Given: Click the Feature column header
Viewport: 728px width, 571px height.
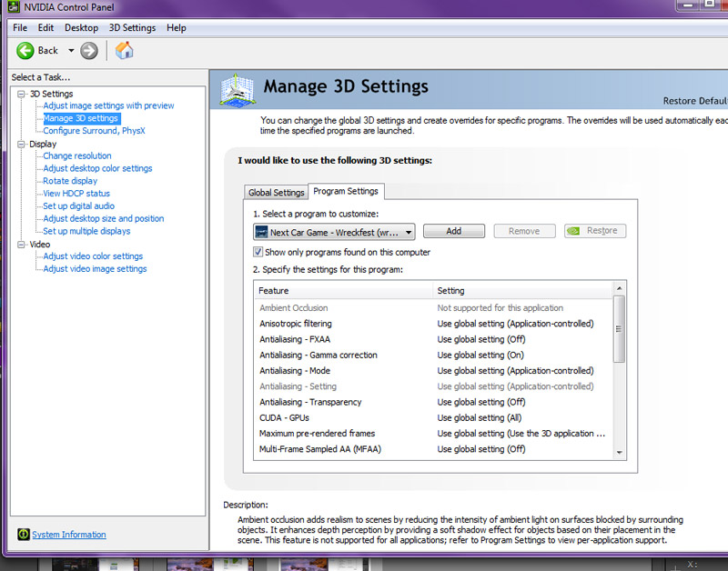Looking at the screenshot, I should coord(343,291).
